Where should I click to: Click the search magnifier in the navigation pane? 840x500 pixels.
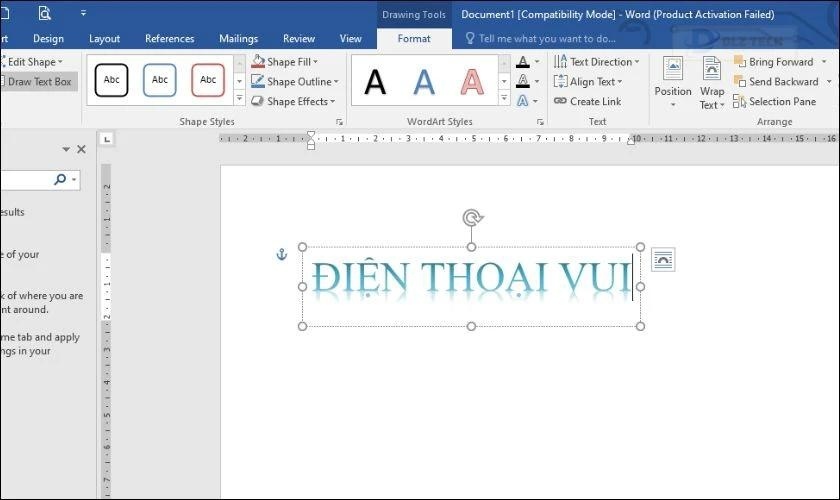pyautogui.click(x=60, y=178)
